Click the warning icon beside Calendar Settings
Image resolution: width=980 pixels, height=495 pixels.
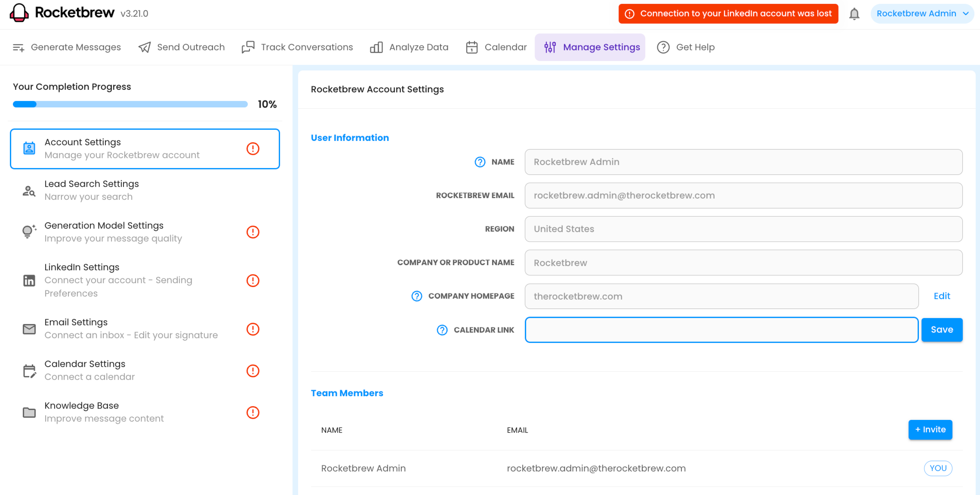click(x=253, y=371)
